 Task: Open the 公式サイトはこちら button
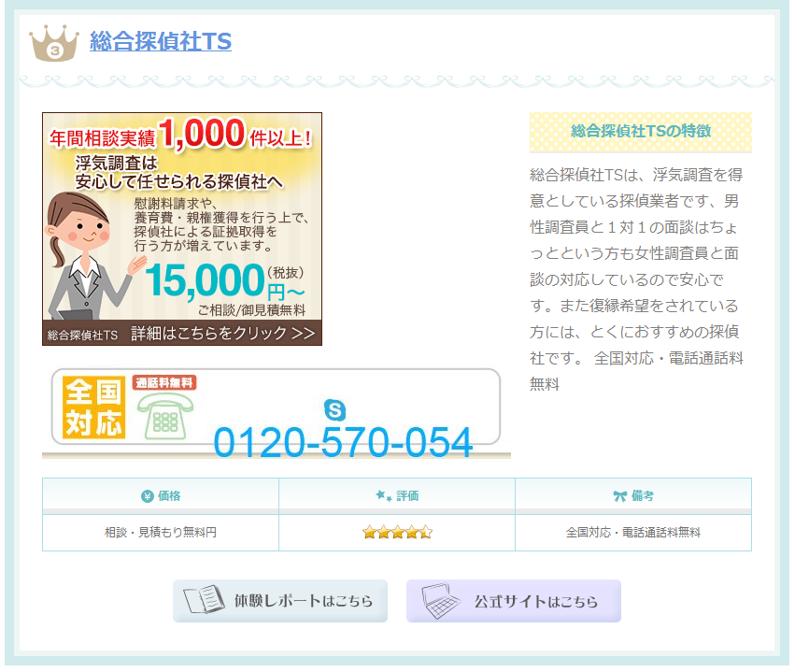pyautogui.click(x=514, y=601)
